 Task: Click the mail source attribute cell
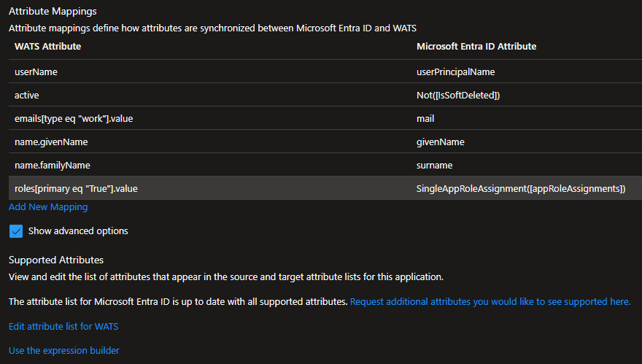click(x=425, y=118)
